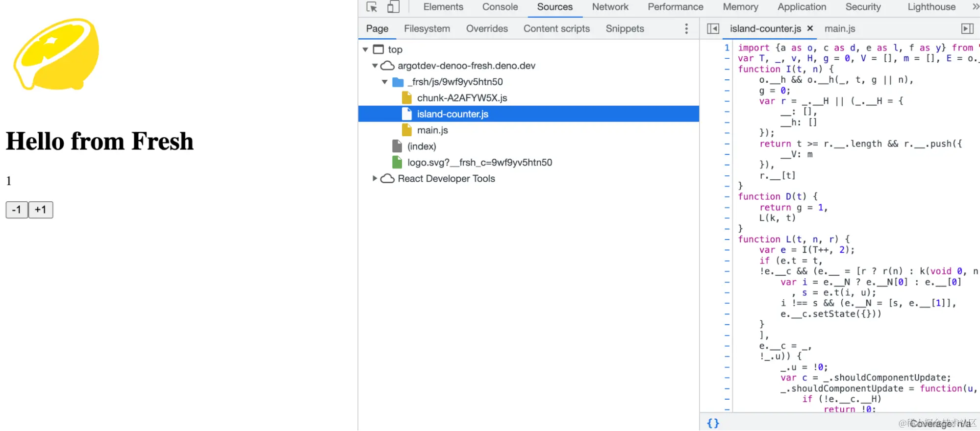
Task: Open the Overrides navigator tab
Action: pos(487,28)
